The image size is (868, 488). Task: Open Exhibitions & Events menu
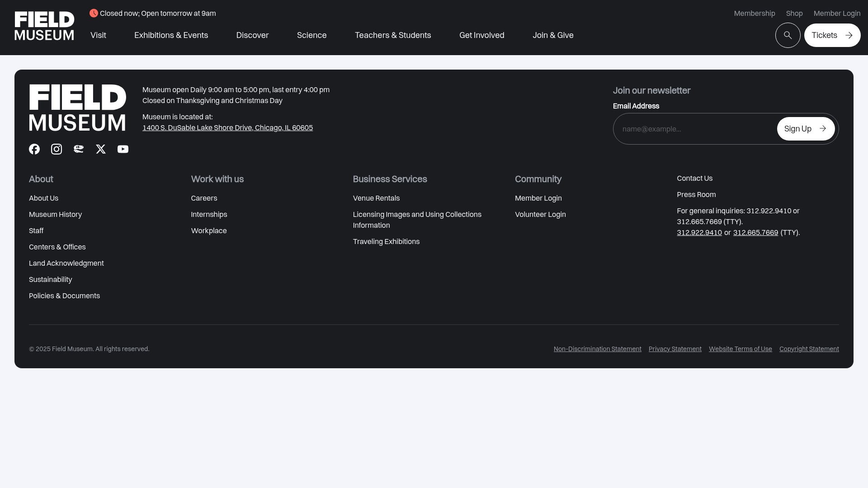[171, 35]
